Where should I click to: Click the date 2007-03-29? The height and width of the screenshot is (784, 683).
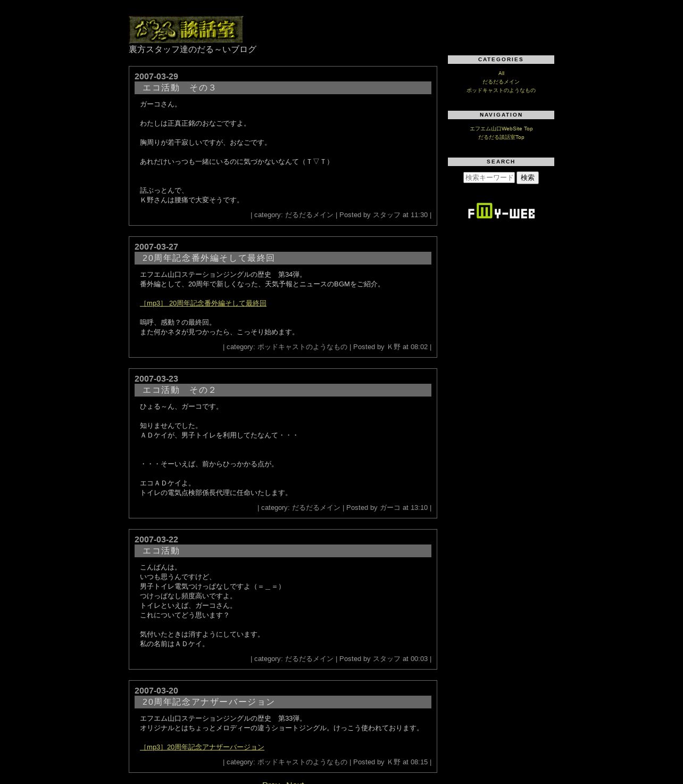(x=156, y=77)
